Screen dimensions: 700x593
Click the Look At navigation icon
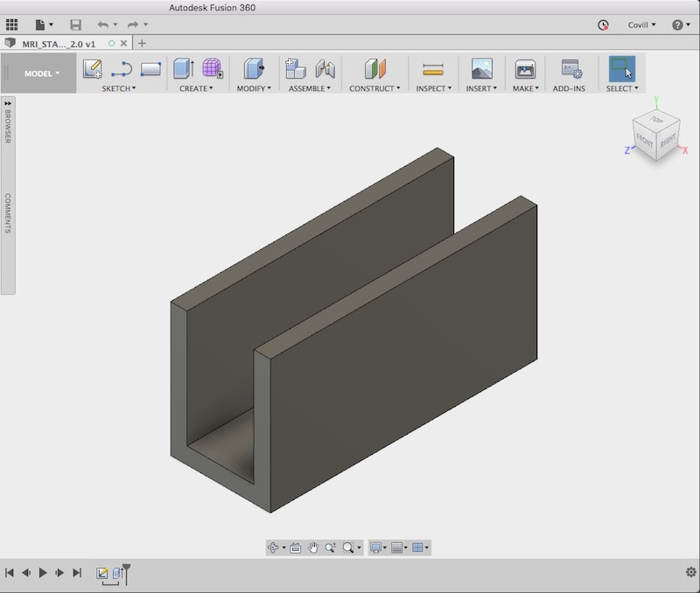295,548
